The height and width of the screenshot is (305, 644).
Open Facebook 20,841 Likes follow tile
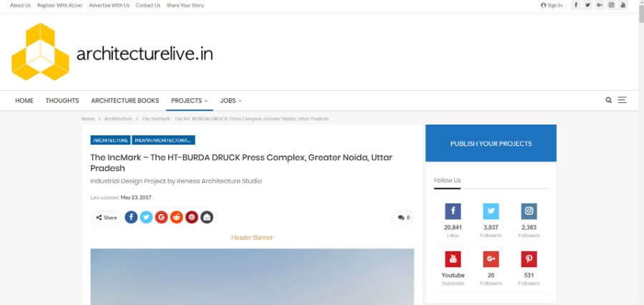point(453,221)
